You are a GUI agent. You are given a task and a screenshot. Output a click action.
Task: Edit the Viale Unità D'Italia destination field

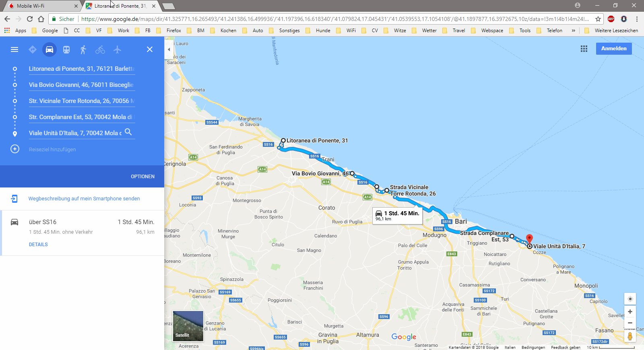point(76,133)
